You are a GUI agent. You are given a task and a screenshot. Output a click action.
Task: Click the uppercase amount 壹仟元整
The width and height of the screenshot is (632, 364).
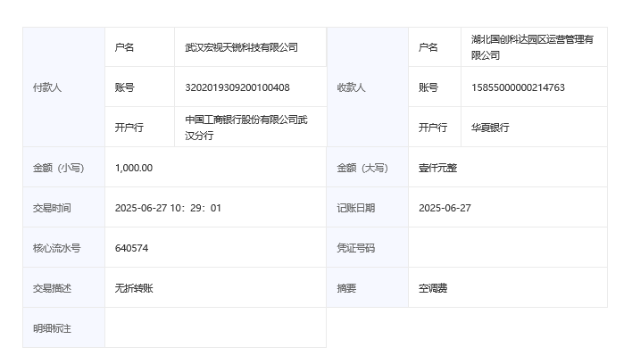tap(437, 168)
